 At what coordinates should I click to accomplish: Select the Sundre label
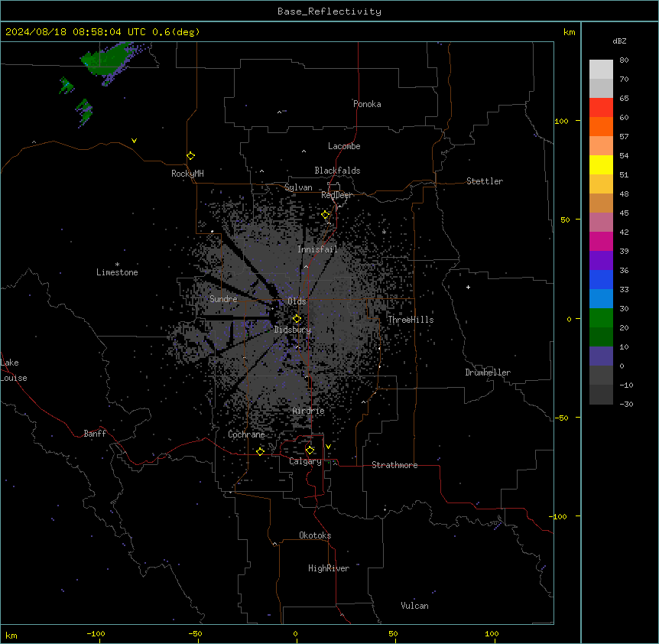(x=223, y=299)
